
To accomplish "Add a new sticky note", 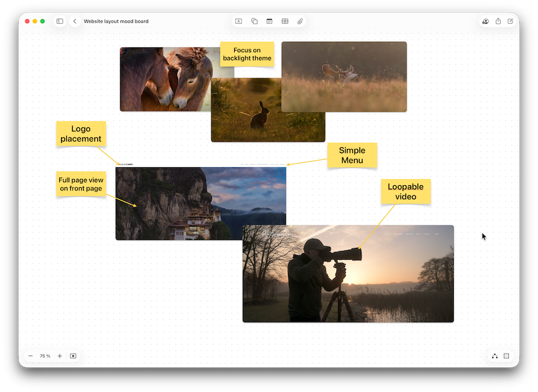I will [x=269, y=21].
